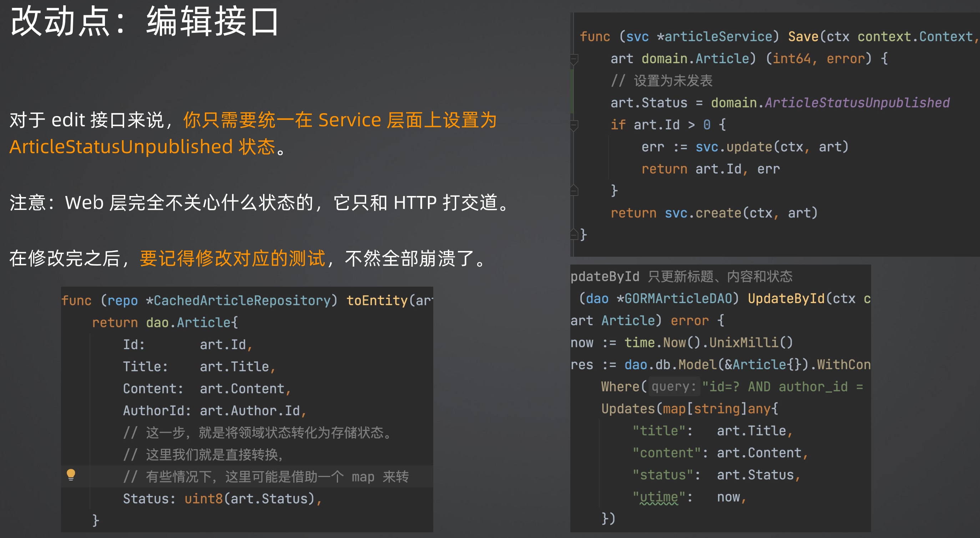The height and width of the screenshot is (538, 980).
Task: Click the 'query:' parameter hint in Where
Action: (673, 388)
